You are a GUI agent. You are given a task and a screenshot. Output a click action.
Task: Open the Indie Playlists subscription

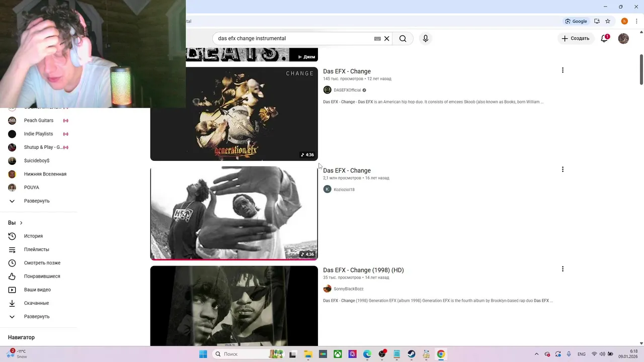pyautogui.click(x=38, y=134)
